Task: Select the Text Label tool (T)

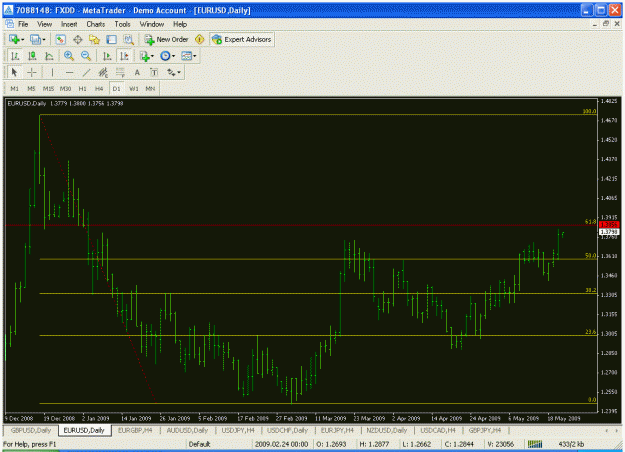Action: pos(154,73)
